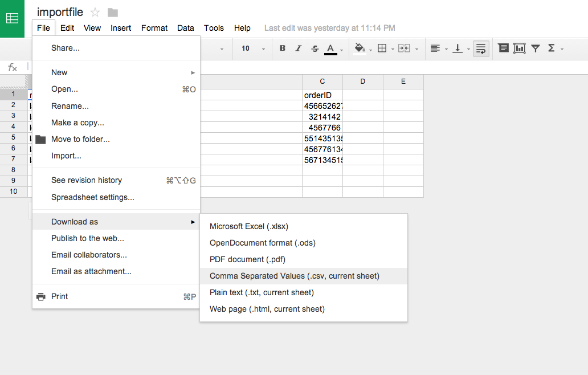Image resolution: width=588 pixels, height=375 pixels.
Task: Open the fill color picker
Action: pos(360,48)
